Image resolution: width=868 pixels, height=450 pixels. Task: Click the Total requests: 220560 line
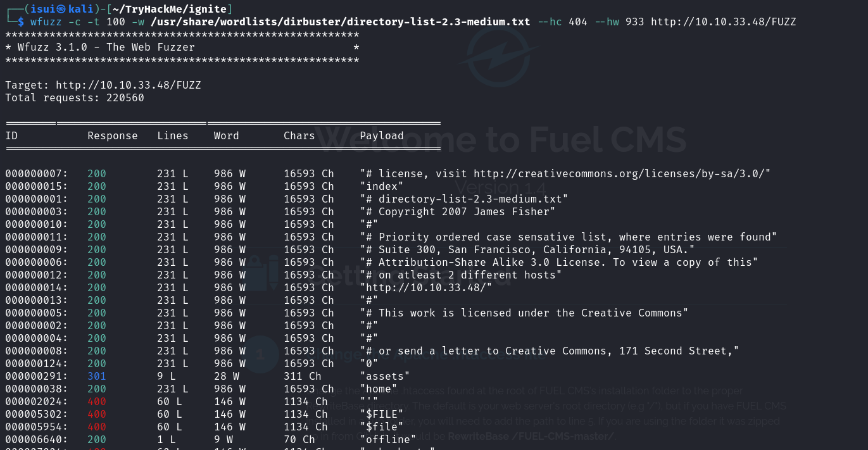tap(74, 97)
